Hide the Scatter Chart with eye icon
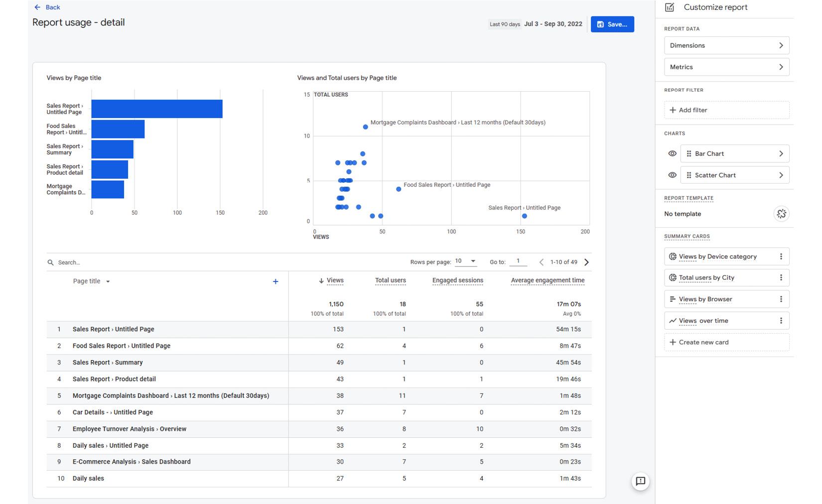The width and height of the screenshot is (822, 504). tap(672, 175)
